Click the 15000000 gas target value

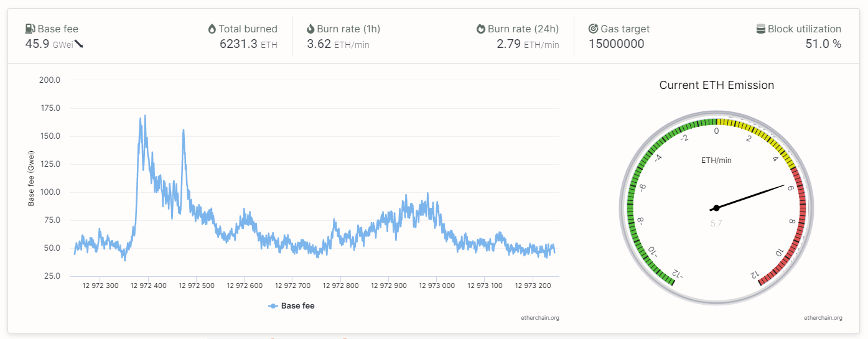coord(616,44)
